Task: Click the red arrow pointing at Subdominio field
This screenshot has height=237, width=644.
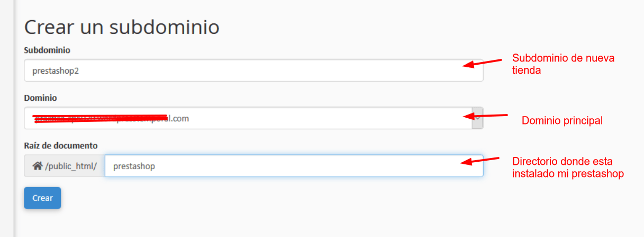Action: pyautogui.click(x=482, y=63)
